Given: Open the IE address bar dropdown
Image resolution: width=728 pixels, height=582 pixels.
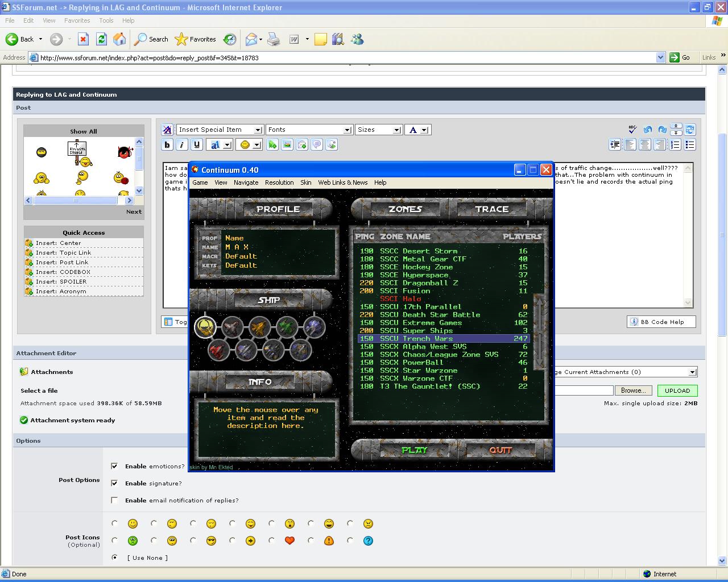Looking at the screenshot, I should coord(660,57).
